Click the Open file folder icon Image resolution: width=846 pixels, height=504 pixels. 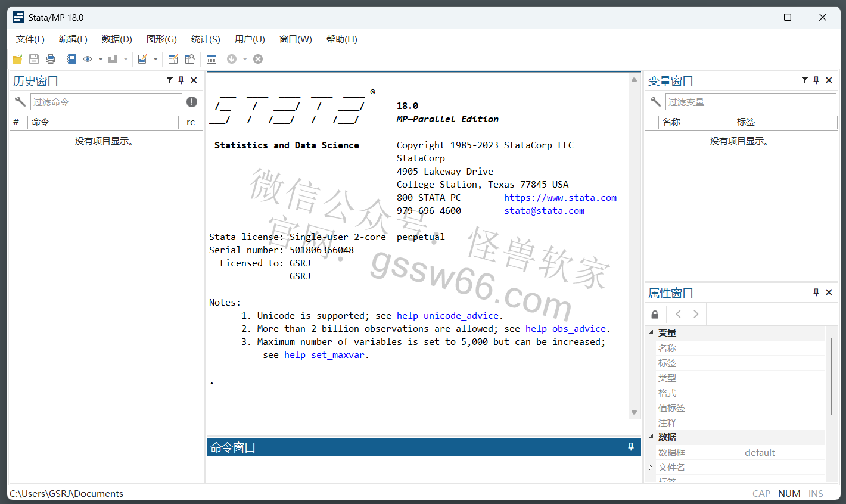pyautogui.click(x=17, y=59)
